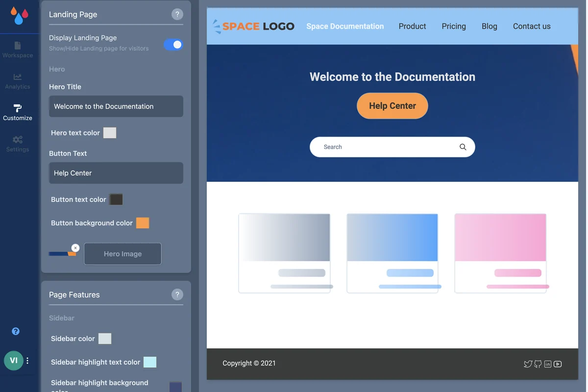Viewport: 588px width, 392px height.
Task: Open Page Features help question mark
Action: (177, 294)
